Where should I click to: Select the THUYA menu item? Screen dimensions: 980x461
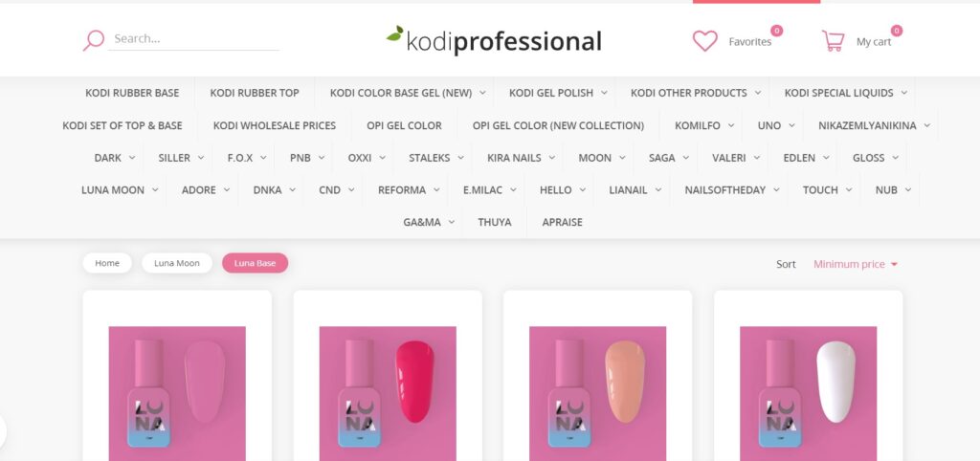pyautogui.click(x=495, y=223)
